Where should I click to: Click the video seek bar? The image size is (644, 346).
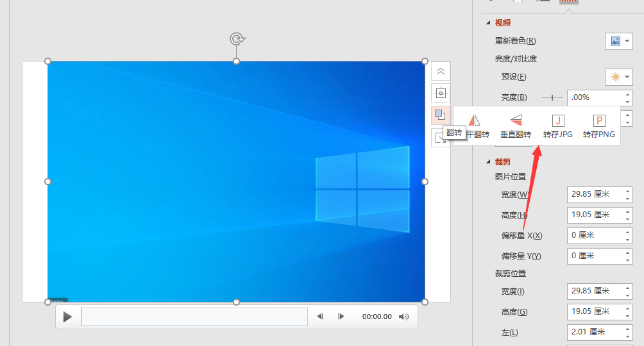[194, 317]
